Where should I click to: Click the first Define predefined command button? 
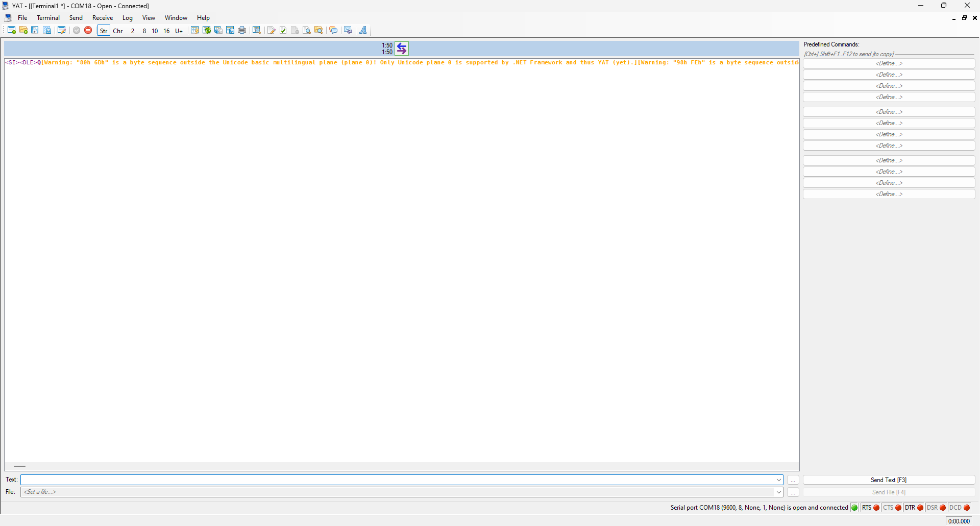point(889,63)
